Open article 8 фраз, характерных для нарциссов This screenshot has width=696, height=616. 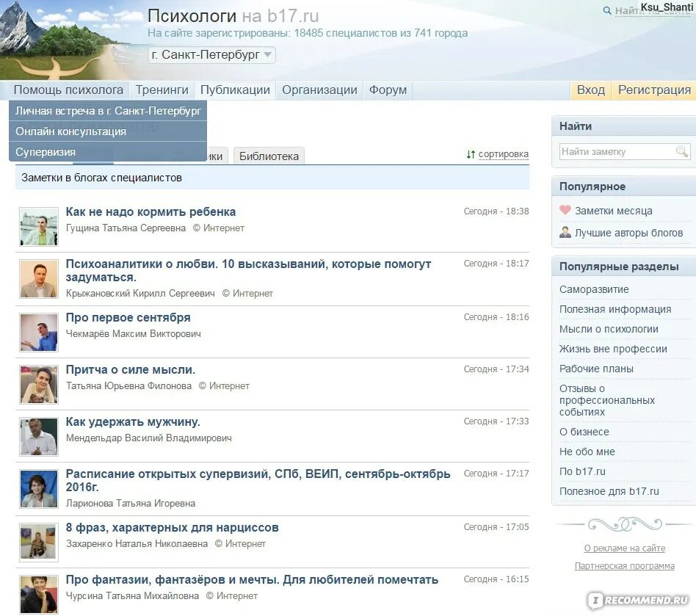click(x=173, y=528)
